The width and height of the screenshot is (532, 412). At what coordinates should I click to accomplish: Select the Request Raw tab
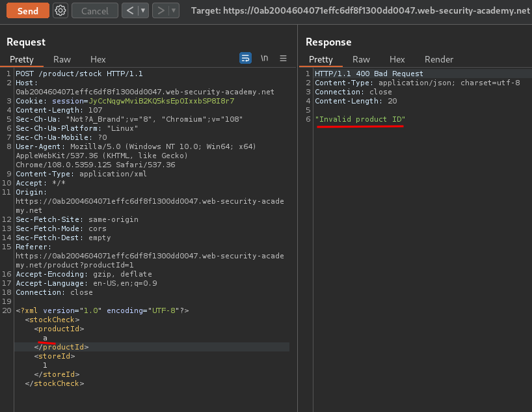point(62,59)
